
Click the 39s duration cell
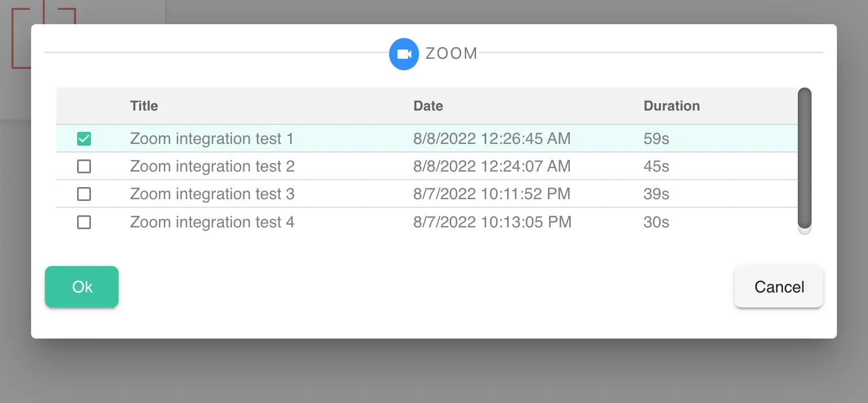(656, 194)
